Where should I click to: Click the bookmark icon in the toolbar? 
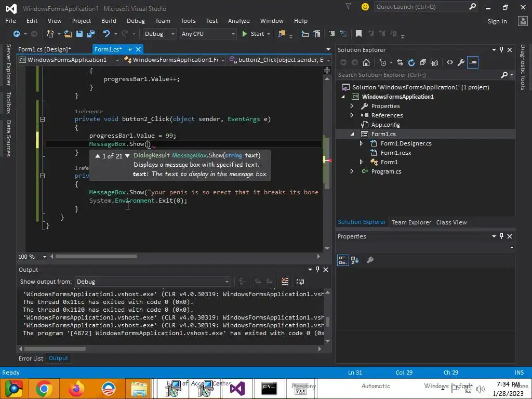(358, 34)
